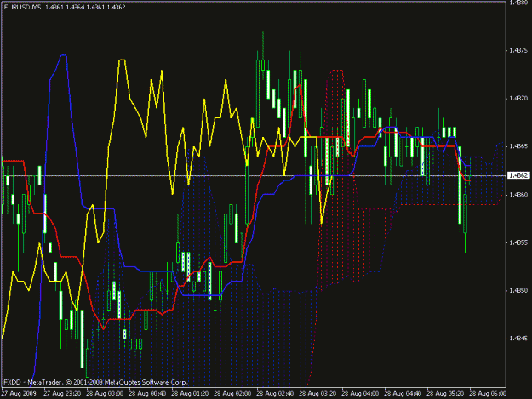Image resolution: width=532 pixels, height=399 pixels.
Task: Click the 27 Aug 23:20 time label
Action: pos(62,394)
